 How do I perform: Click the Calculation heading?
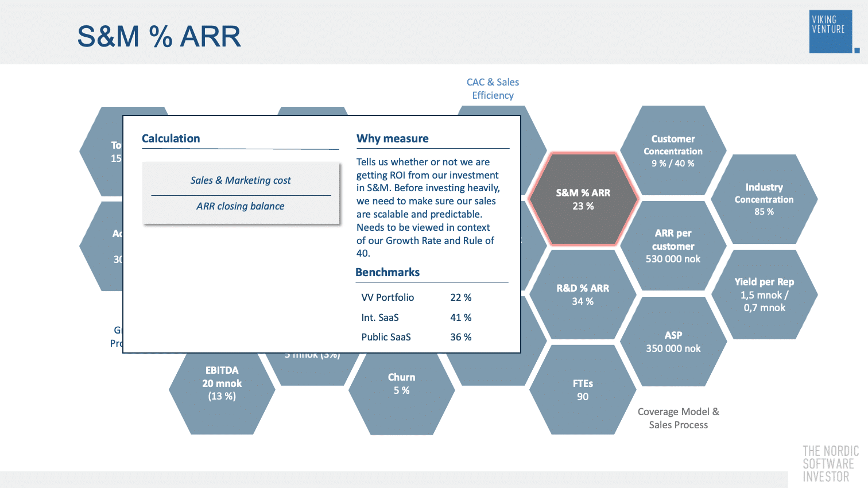(x=171, y=138)
